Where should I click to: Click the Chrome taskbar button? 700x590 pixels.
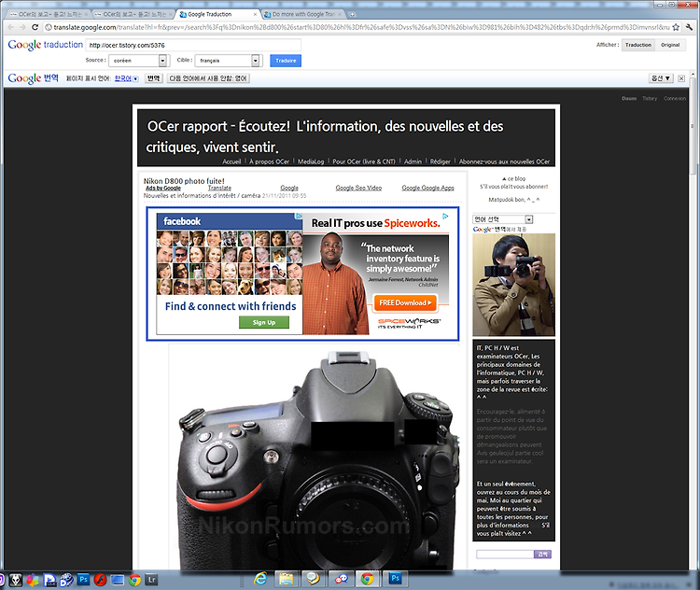[368, 580]
